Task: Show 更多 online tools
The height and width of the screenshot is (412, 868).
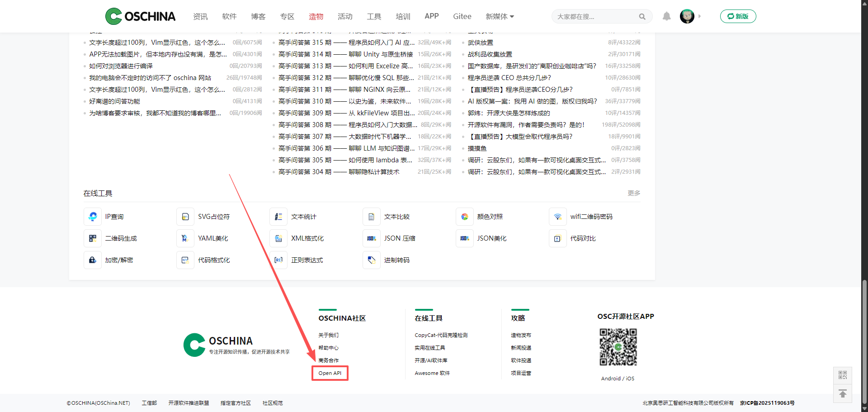Action: tap(633, 193)
